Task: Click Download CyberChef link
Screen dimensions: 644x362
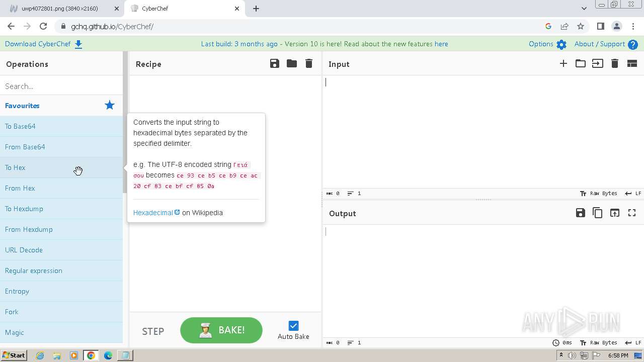Action: point(38,44)
